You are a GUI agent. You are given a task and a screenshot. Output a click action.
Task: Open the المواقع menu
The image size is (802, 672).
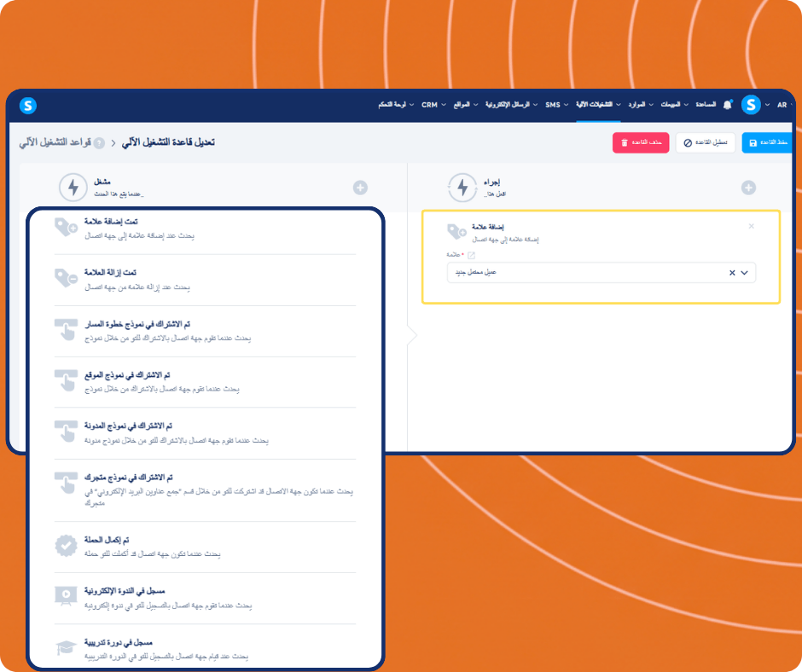click(466, 105)
